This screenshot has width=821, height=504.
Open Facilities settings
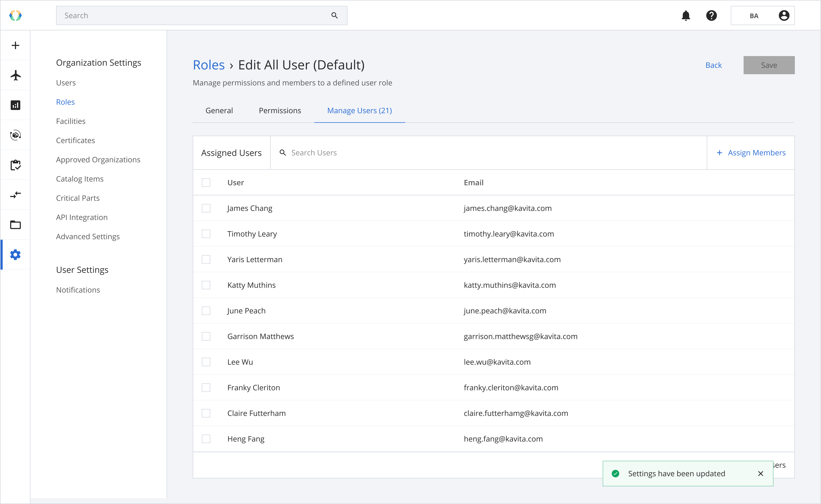(71, 121)
